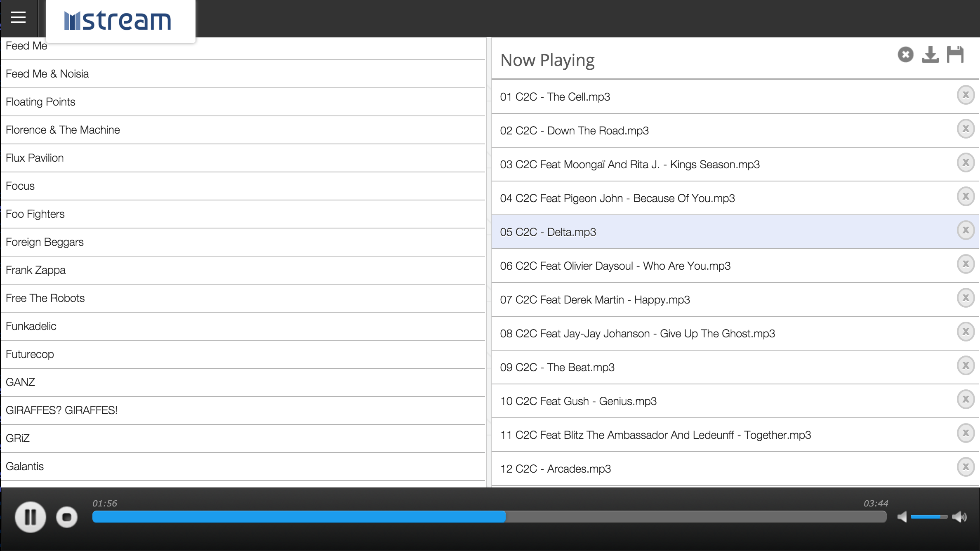
Task: Clear the Now Playing queue
Action: (x=905, y=54)
